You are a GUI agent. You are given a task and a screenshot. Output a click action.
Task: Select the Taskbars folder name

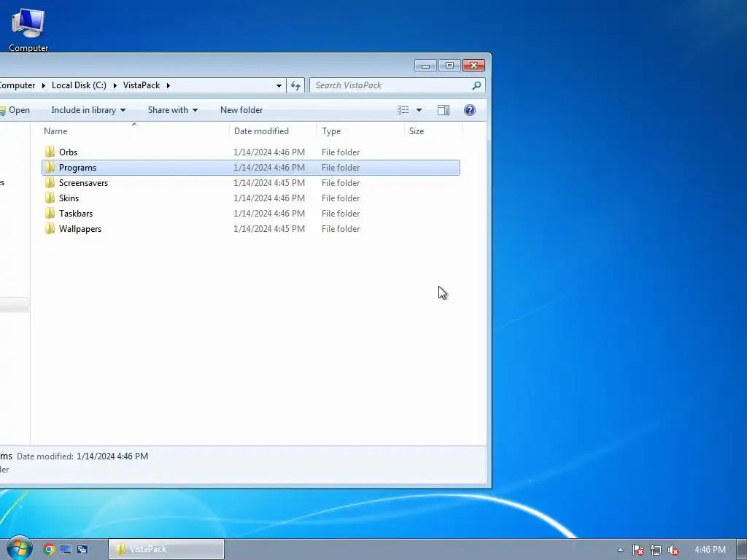click(76, 214)
